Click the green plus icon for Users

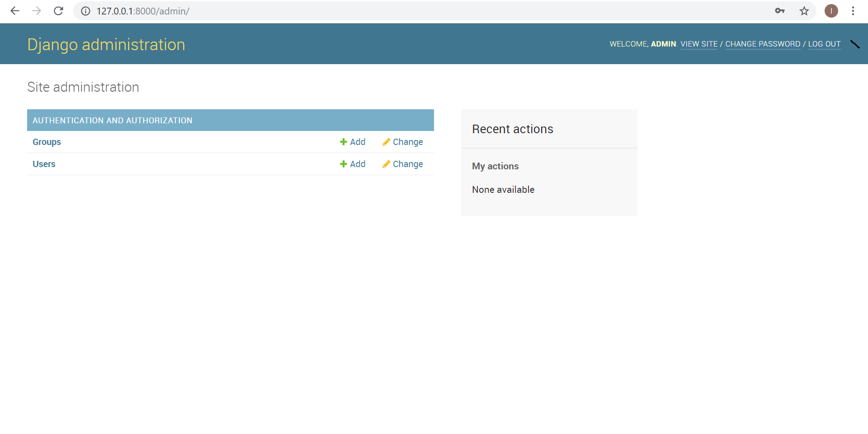pyautogui.click(x=344, y=164)
